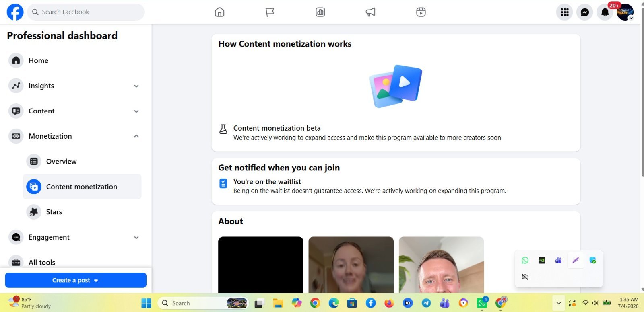Click the black video thumbnail under About
This screenshot has height=312, width=644.
[x=261, y=265]
